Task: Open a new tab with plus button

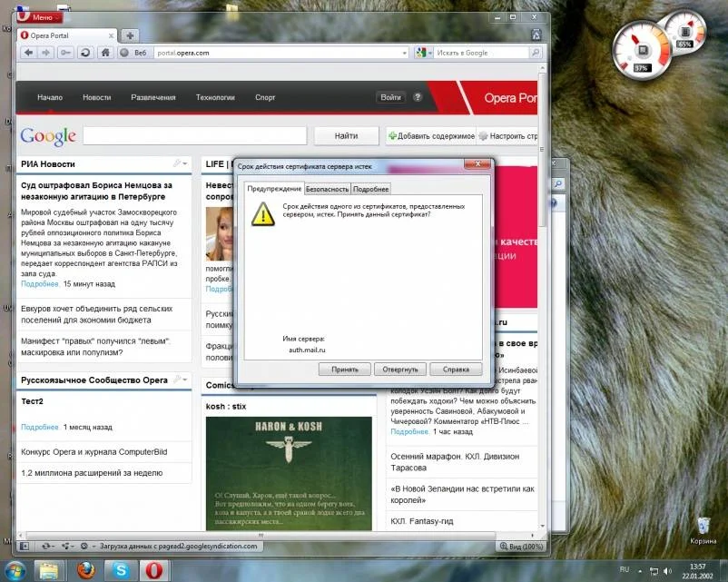Action: [130, 35]
